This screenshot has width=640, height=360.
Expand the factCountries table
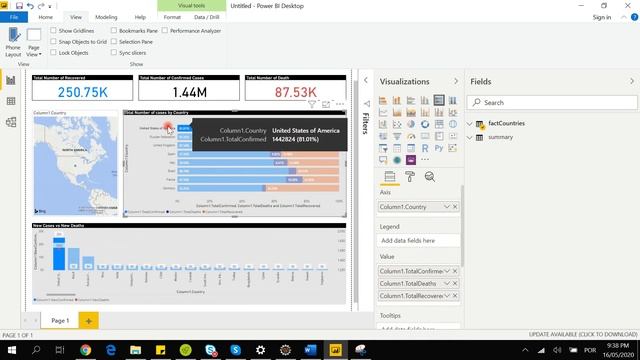coord(470,123)
